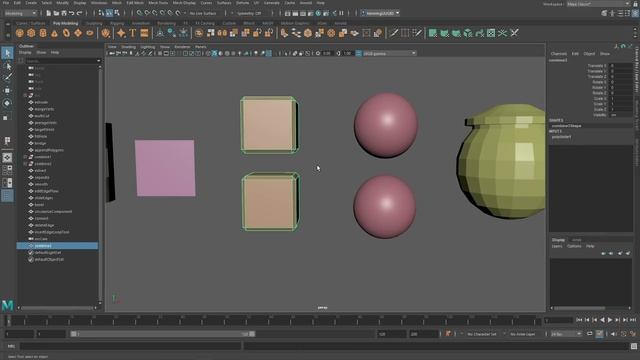The height and width of the screenshot is (360, 640).
Task: Toggle select by object type mode
Action: [x=109, y=13]
